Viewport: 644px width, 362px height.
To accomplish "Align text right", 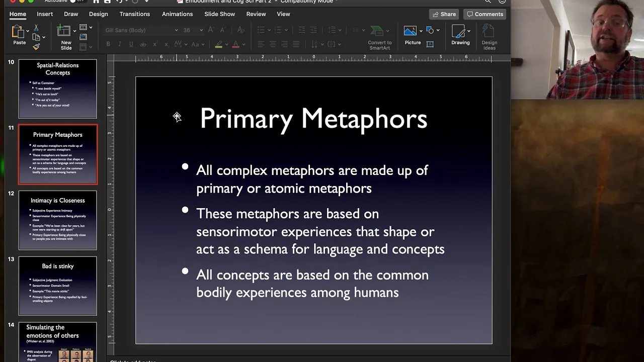I will 284,44.
